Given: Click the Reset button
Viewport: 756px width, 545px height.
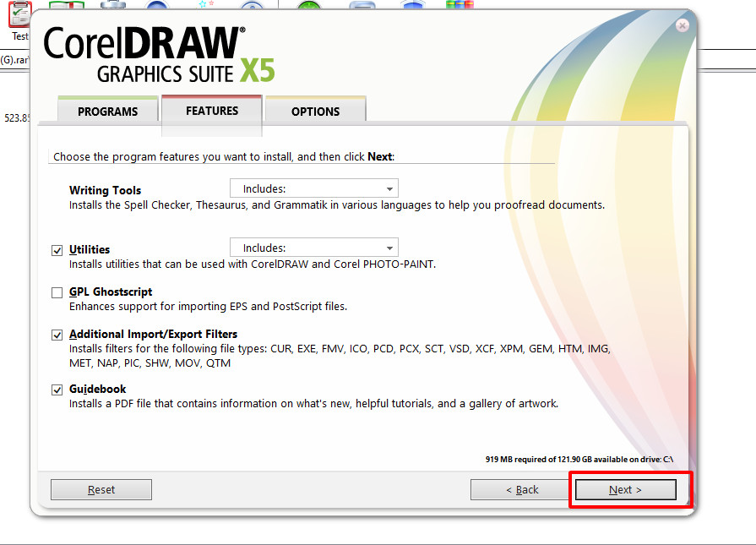Looking at the screenshot, I should pyautogui.click(x=101, y=489).
